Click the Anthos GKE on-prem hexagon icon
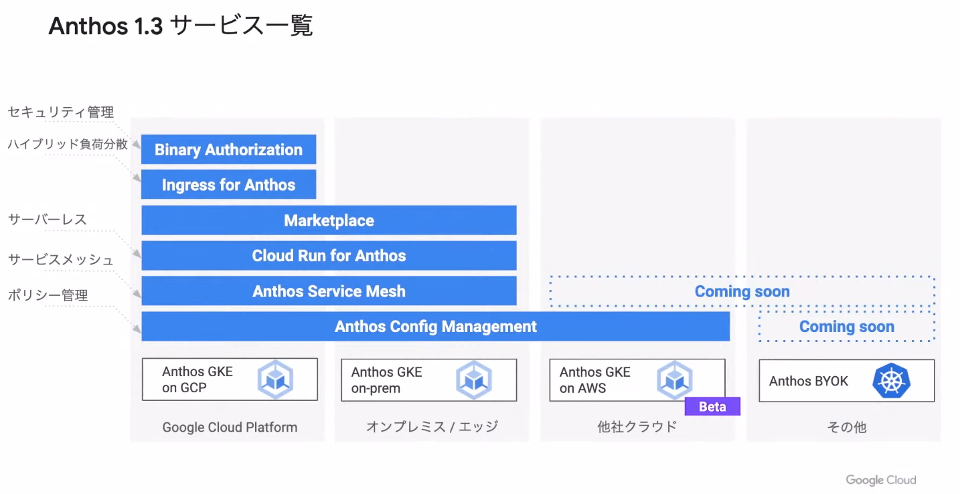 [x=474, y=380]
